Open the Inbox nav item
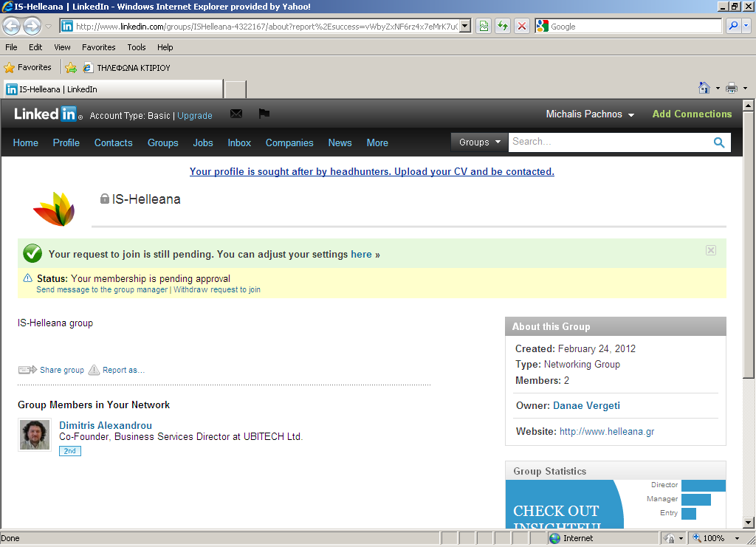The width and height of the screenshot is (756, 547). click(239, 142)
